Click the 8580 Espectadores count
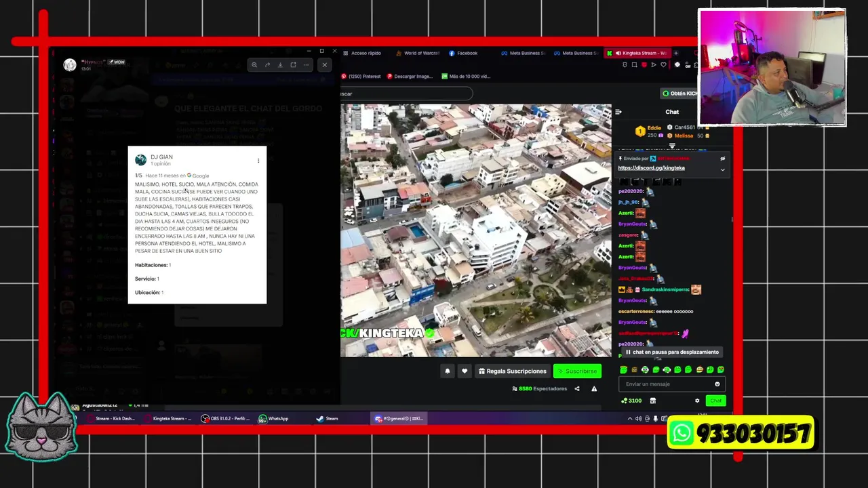868x488 pixels. coord(538,389)
